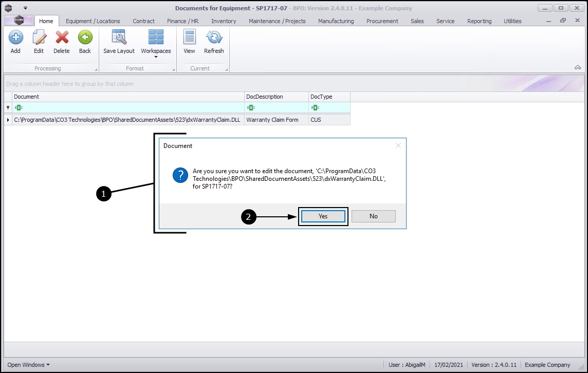
Task: Click the Document column filter field
Action: [x=128, y=107]
